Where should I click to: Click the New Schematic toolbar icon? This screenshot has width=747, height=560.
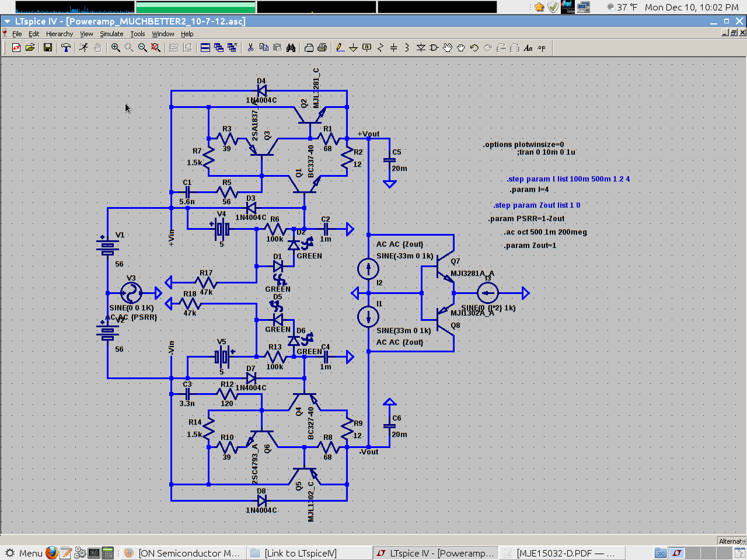click(x=16, y=48)
